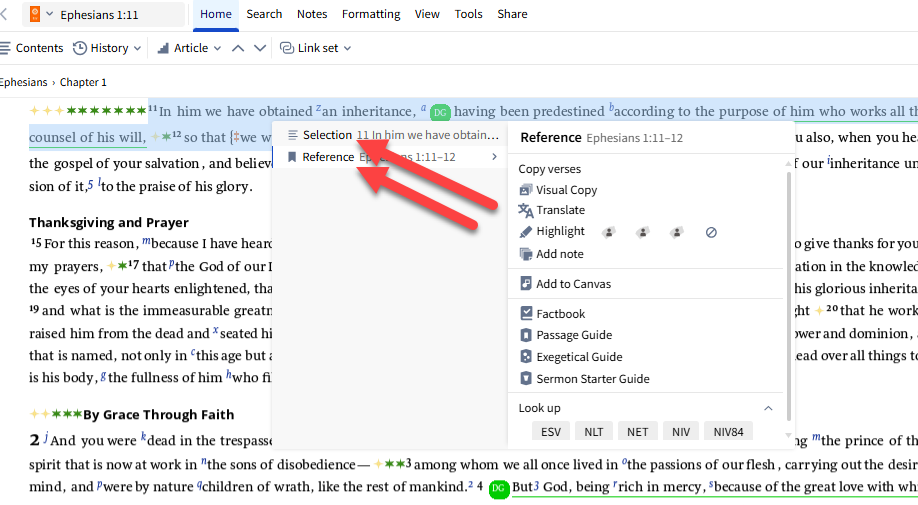918x505 pixels.
Task: Click the Add note icon
Action: (x=526, y=254)
